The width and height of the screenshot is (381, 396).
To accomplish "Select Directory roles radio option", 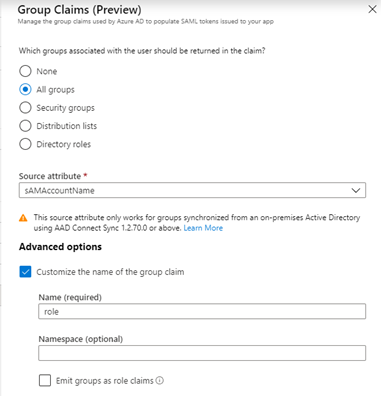I will [x=25, y=144].
